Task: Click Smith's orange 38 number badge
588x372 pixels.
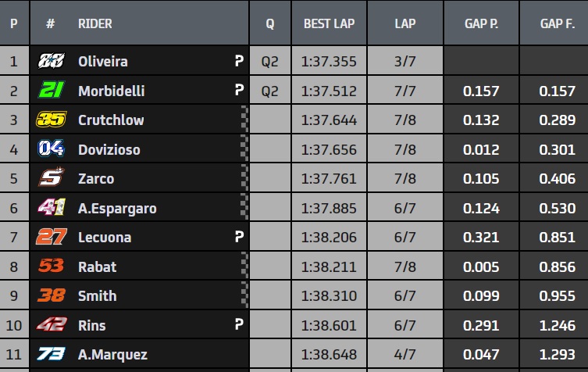Action: click(51, 295)
